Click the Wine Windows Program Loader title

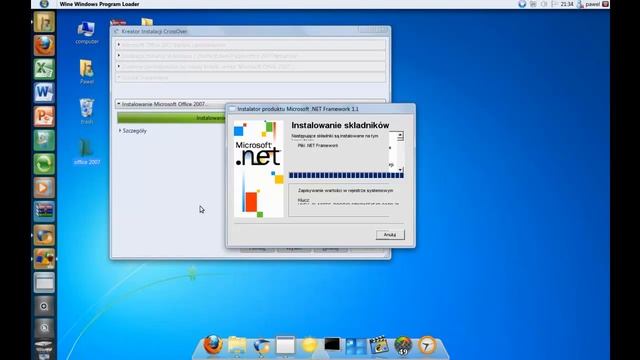click(x=99, y=4)
